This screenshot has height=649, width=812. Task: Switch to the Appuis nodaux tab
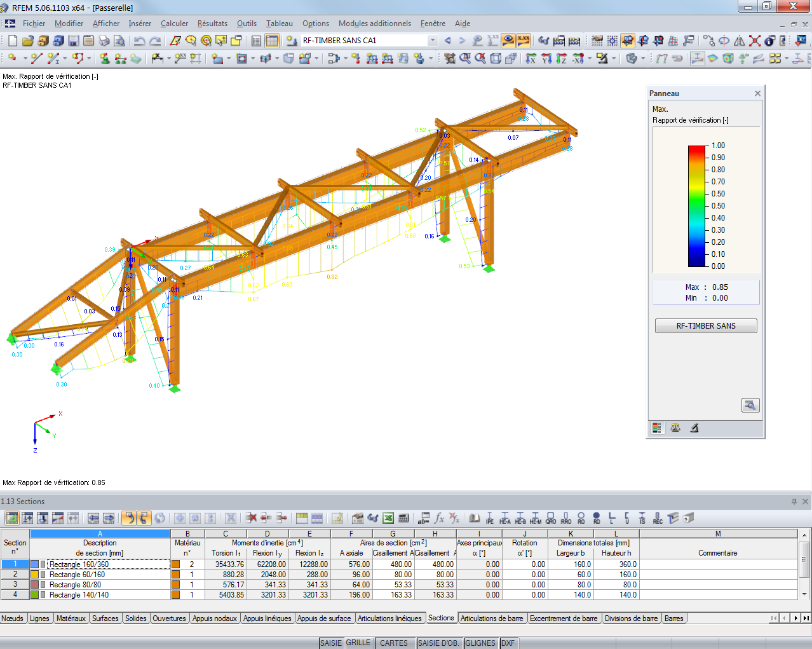214,618
